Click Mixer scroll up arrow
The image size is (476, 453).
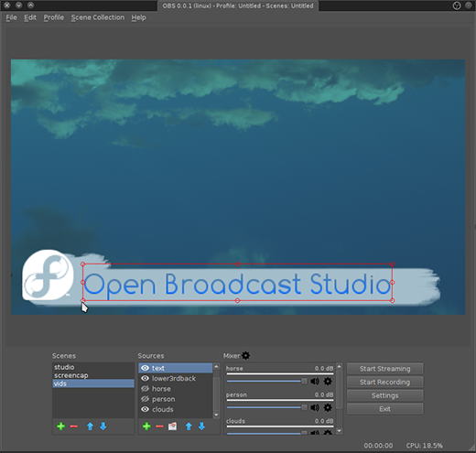click(339, 366)
